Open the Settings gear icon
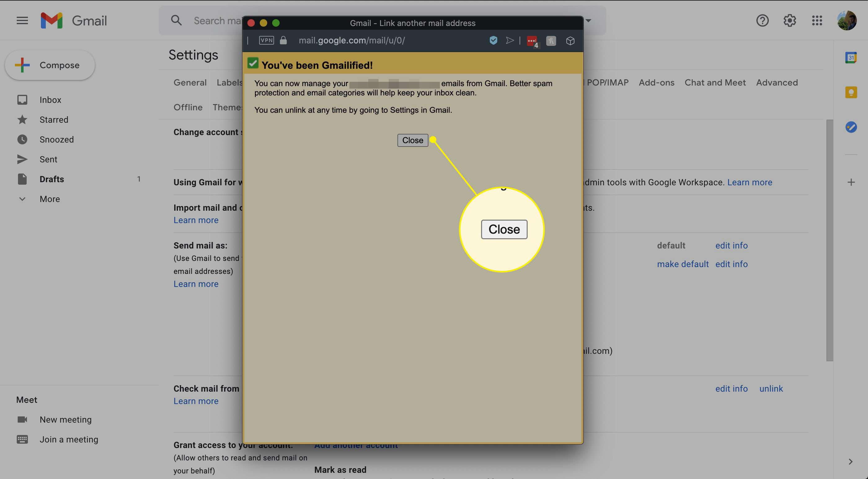This screenshot has width=868, height=479. click(790, 20)
